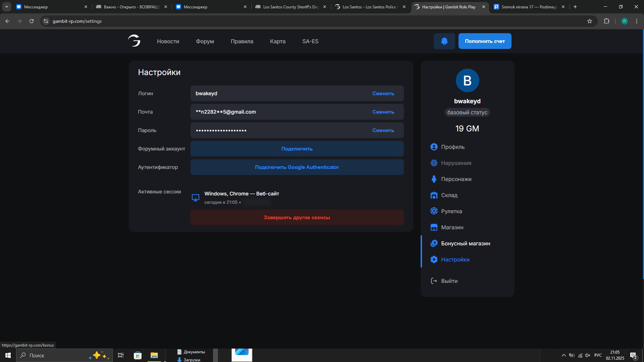Screen dimensions: 644x362
Task: Click Сменить next to Логин
Action: click(x=383, y=94)
